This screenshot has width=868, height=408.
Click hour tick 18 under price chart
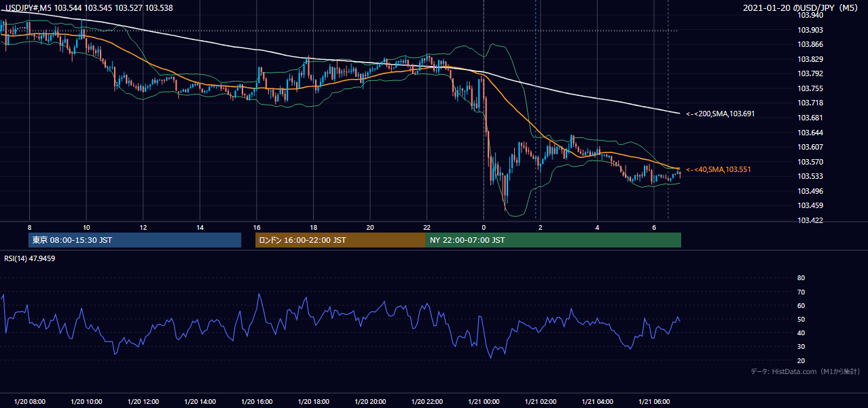pos(313,227)
